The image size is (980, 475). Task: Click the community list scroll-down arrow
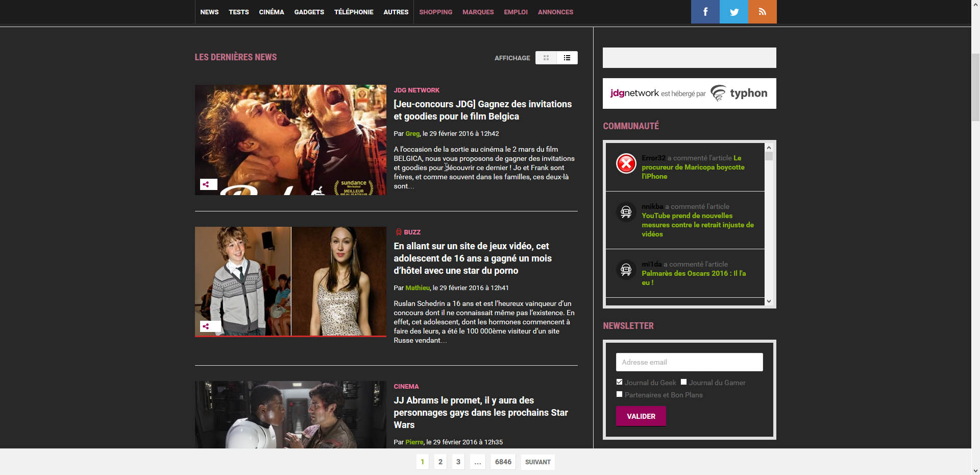pyautogui.click(x=769, y=301)
